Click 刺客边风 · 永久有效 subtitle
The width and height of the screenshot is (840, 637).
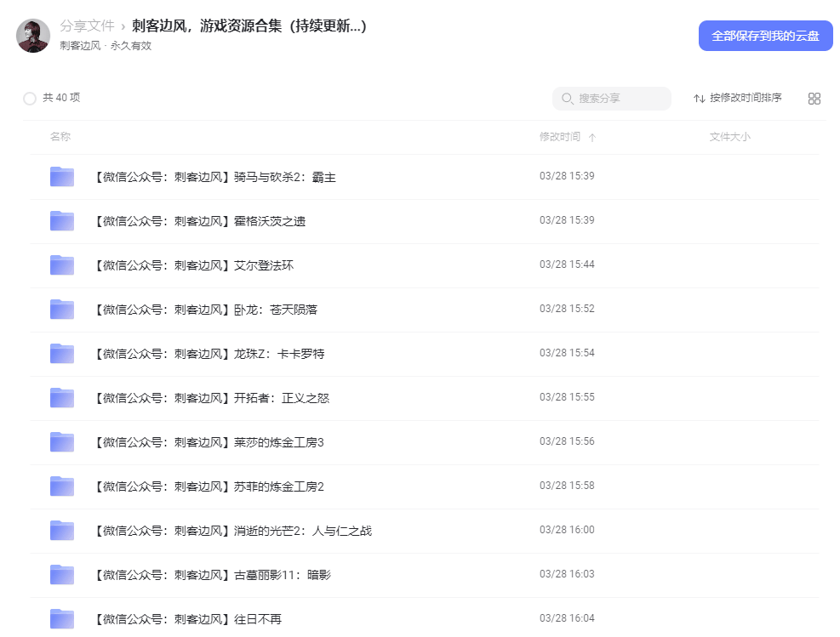point(106,46)
